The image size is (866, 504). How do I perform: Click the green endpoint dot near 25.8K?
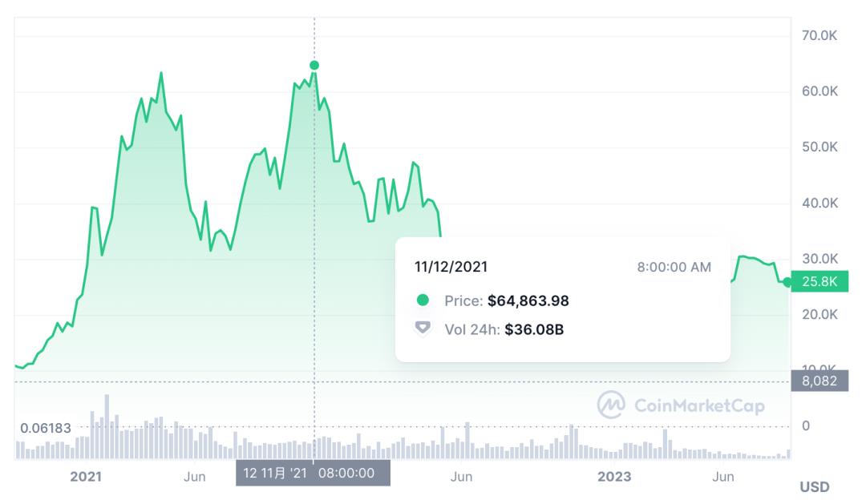click(787, 282)
